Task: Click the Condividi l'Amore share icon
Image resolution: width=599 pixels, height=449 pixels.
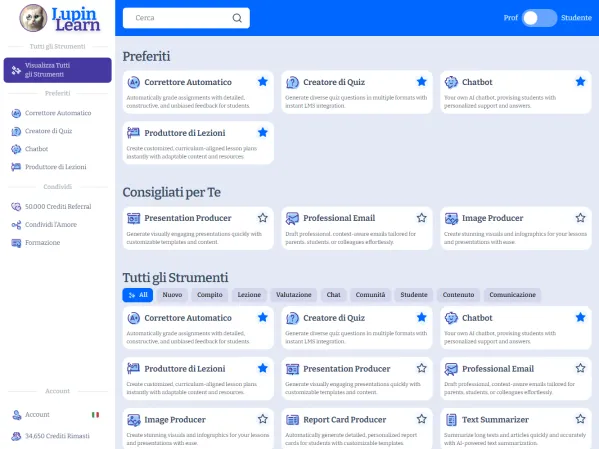Action: pyautogui.click(x=16, y=225)
